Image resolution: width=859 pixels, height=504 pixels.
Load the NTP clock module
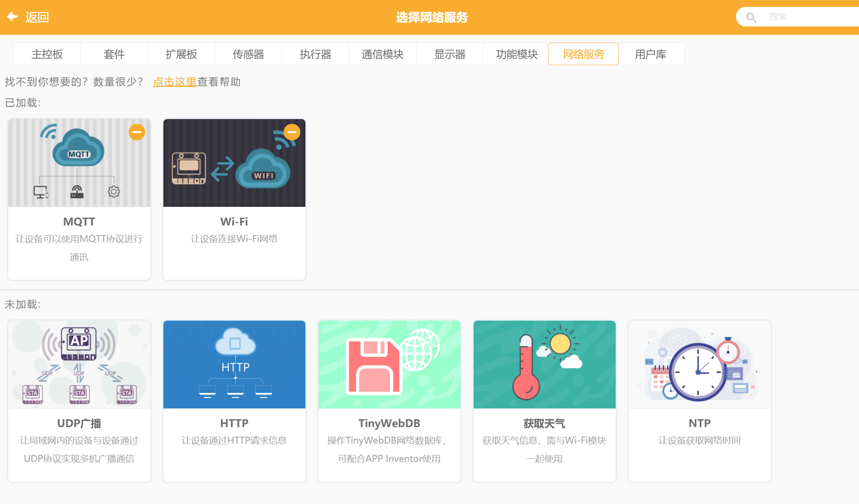699,364
